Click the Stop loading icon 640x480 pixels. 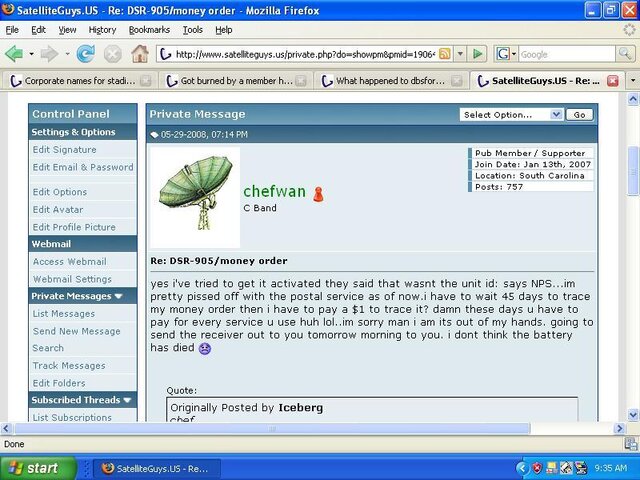(113, 54)
